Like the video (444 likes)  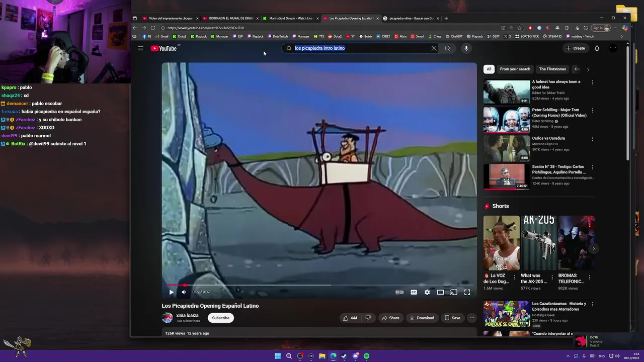pyautogui.click(x=350, y=318)
